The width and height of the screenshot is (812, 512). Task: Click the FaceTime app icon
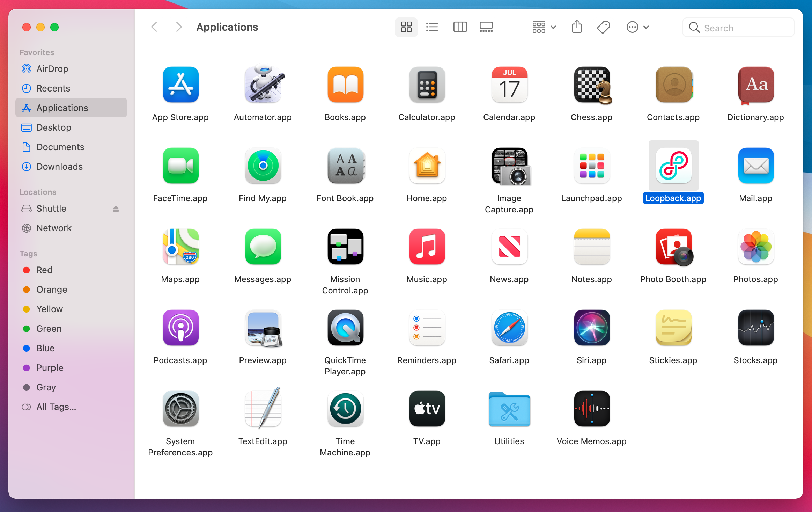[x=180, y=166]
